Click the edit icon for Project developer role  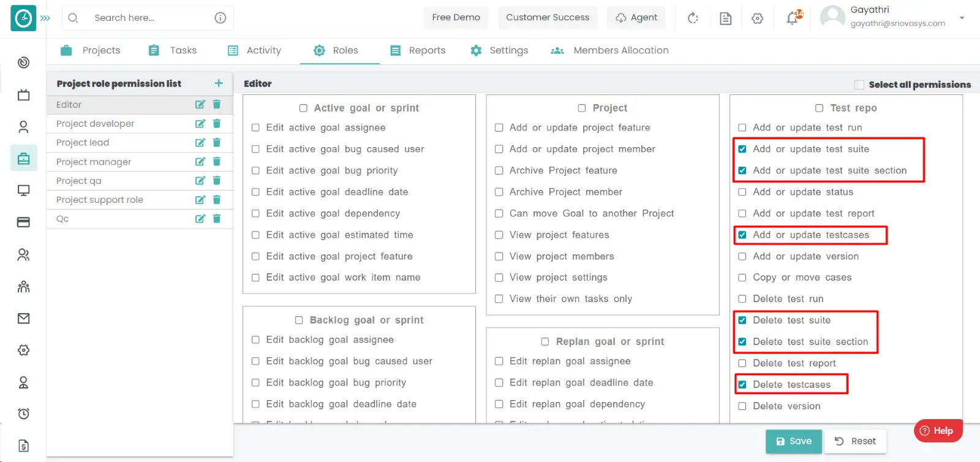click(200, 124)
